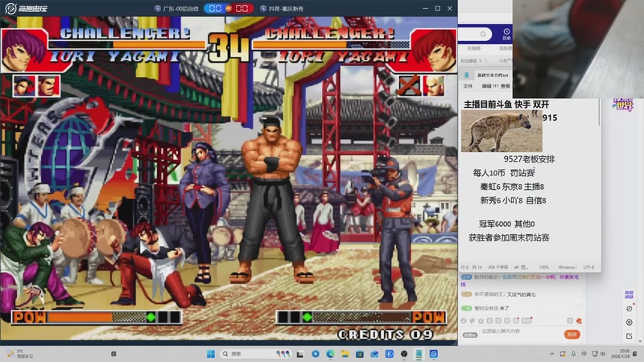Click the emoji face icon in the chat toolbar

[x=464, y=320]
